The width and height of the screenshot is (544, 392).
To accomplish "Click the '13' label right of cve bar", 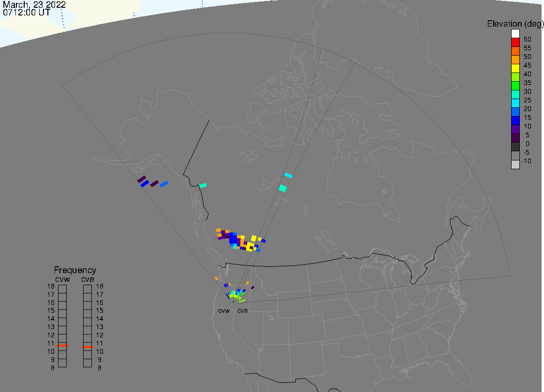I will (100, 327).
